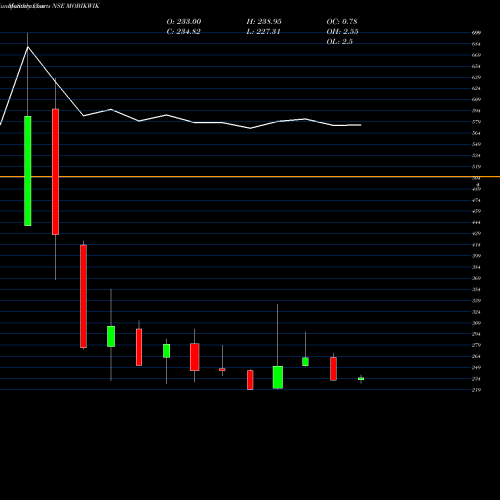Click the white moving average line's peak

28,47
